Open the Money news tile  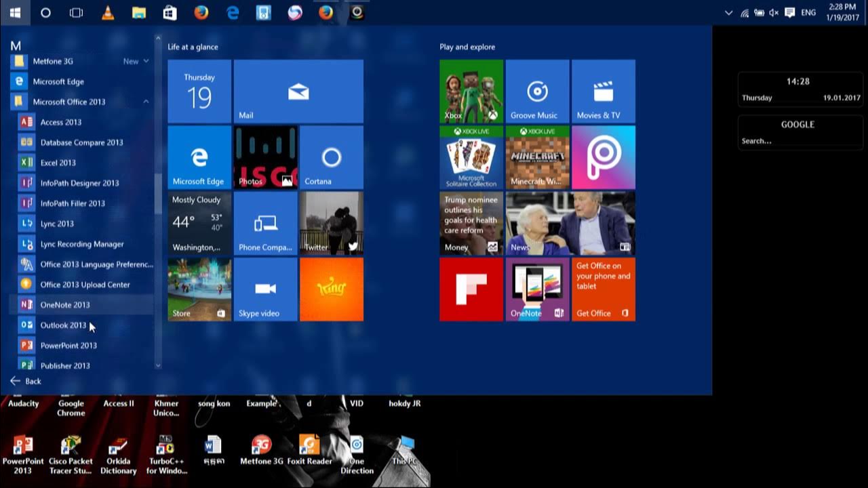471,224
